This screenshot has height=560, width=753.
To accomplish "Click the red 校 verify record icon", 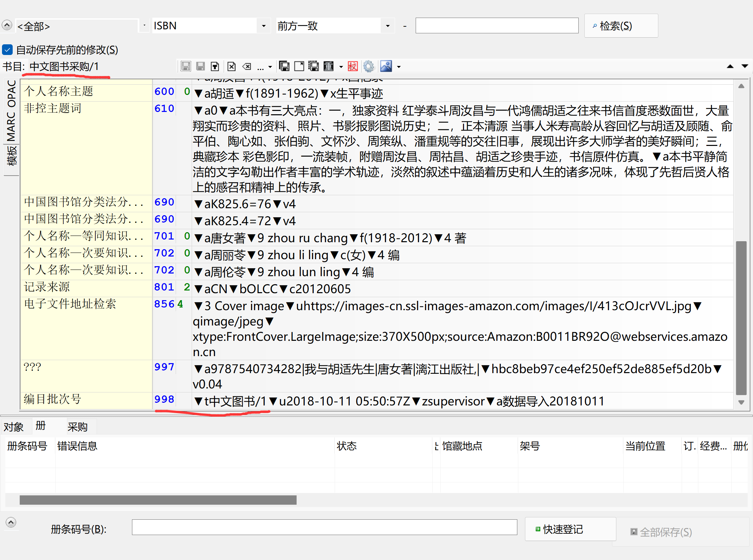I will click(352, 66).
